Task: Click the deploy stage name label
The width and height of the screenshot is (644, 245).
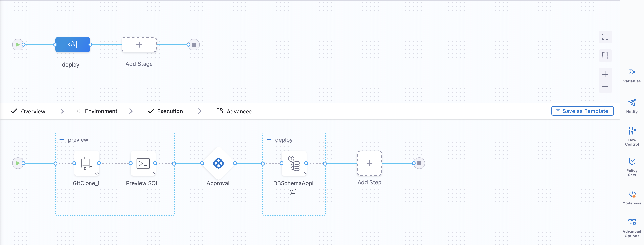Action: tap(71, 65)
